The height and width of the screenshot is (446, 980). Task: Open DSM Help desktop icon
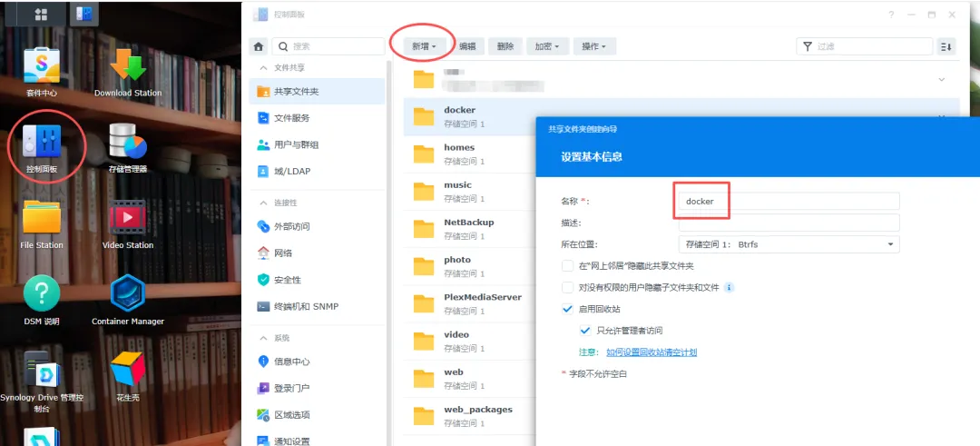tap(41, 301)
